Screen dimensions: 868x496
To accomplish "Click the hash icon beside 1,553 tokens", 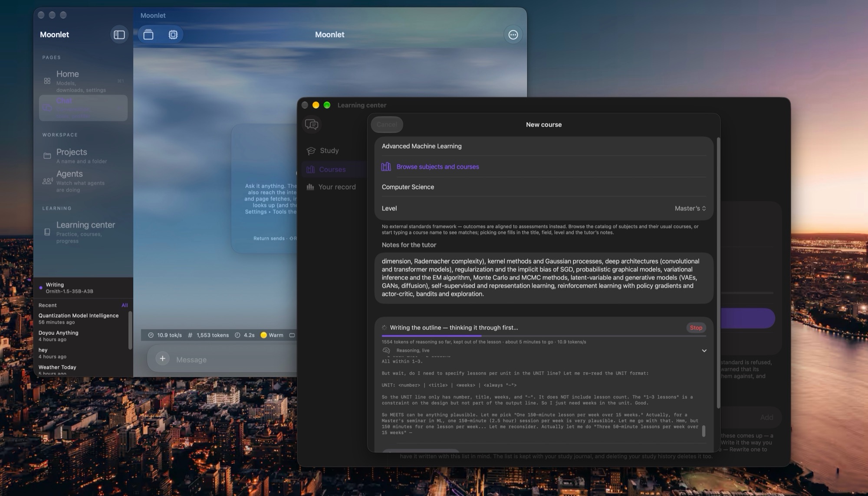I will tap(190, 335).
